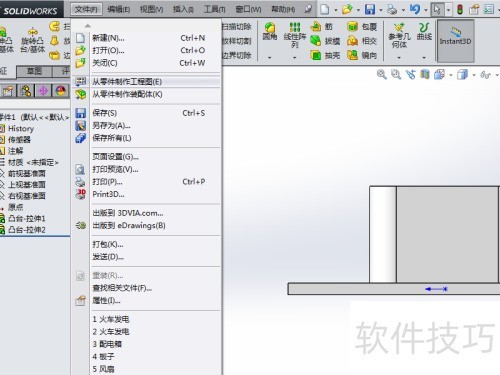Click the undo arrow icon in top toolbar
Viewport: 500px width, 375px height.
click(415, 9)
